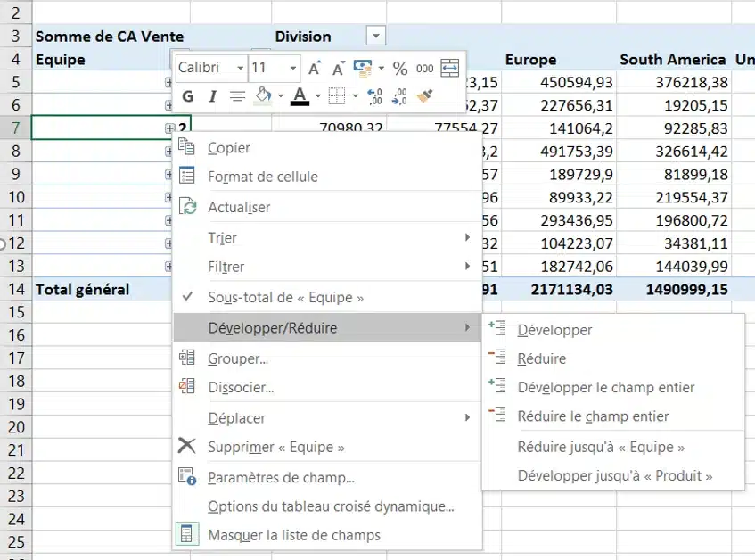755x560 pixels.
Task: Increase decimal places
Action: pos(374,96)
